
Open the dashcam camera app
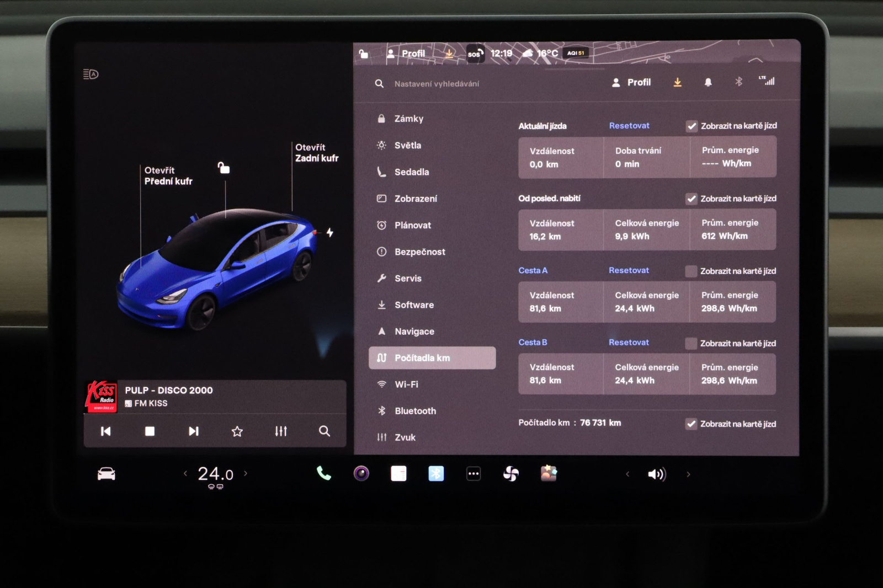tap(361, 473)
